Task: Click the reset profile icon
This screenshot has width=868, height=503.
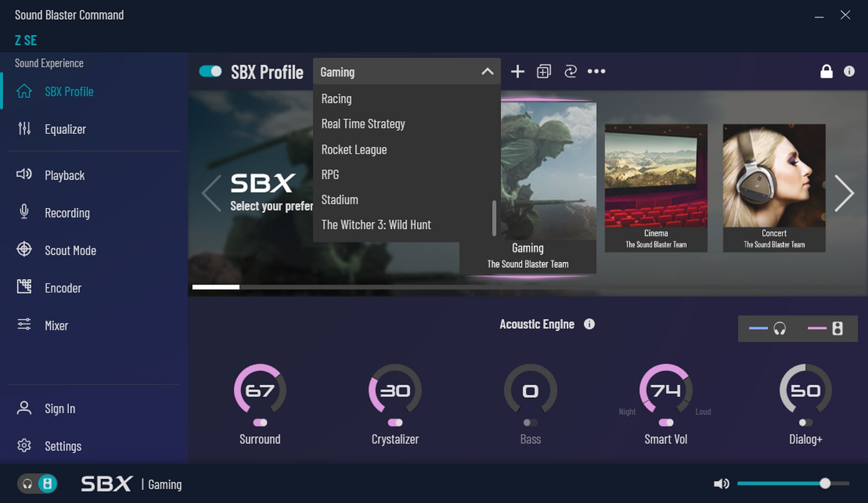Action: (x=570, y=71)
